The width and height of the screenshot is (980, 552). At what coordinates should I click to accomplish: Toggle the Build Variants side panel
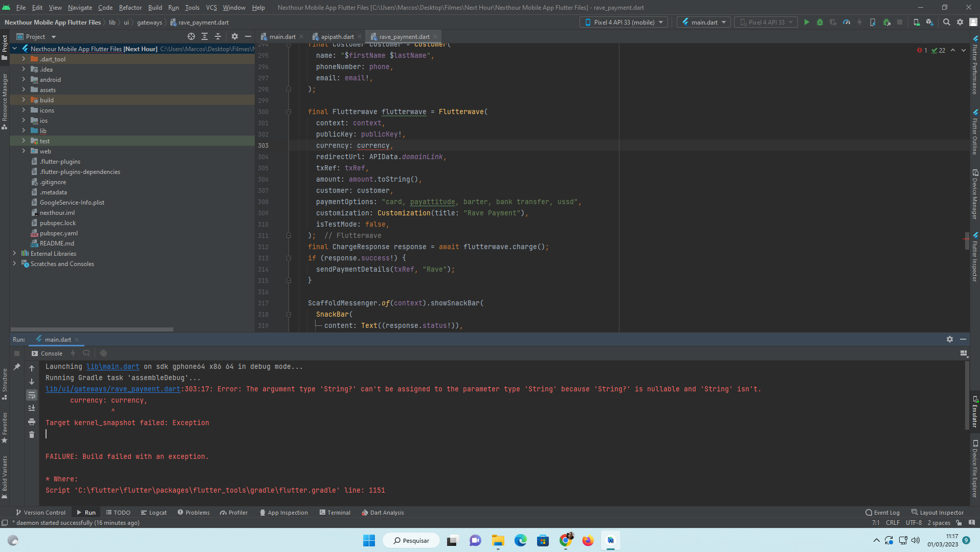point(5,477)
